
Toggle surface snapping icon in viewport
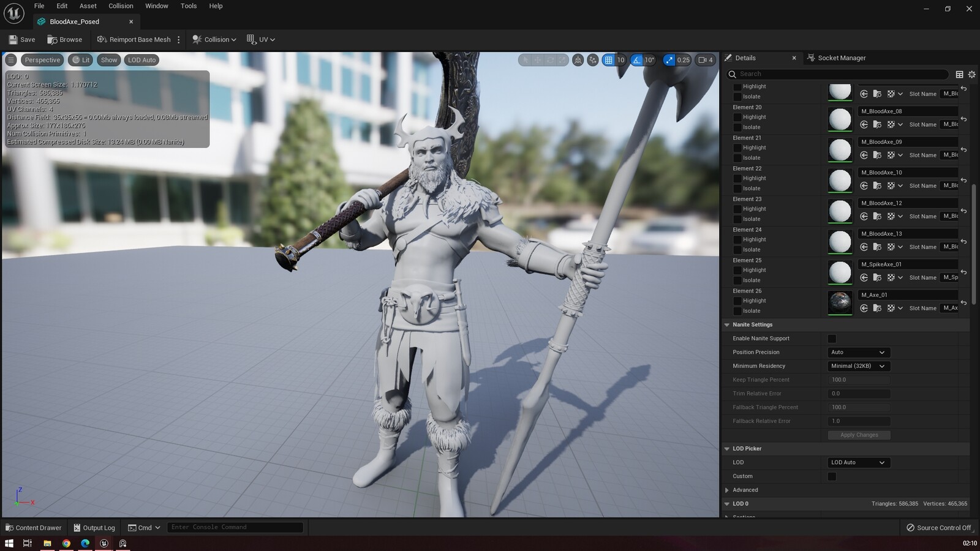coord(592,60)
